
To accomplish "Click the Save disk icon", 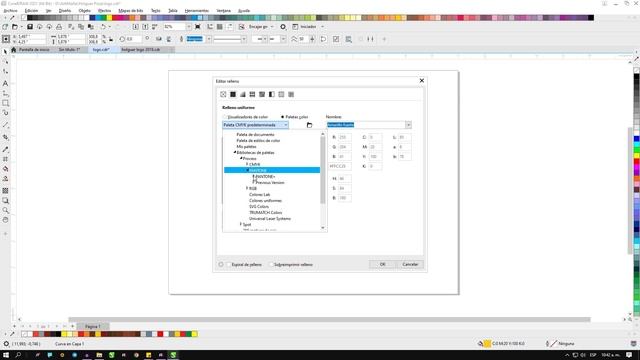I will point(30,27).
